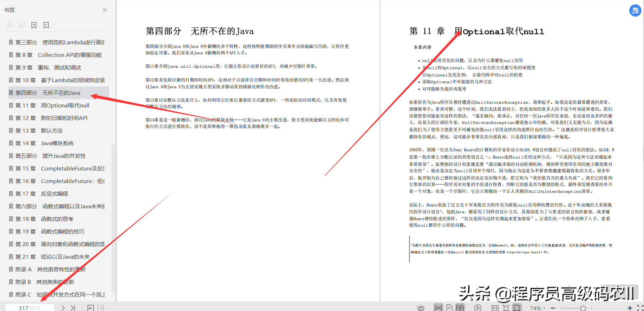
Task: Click the collapse all bookmarks icon
Action: [x=22, y=25]
